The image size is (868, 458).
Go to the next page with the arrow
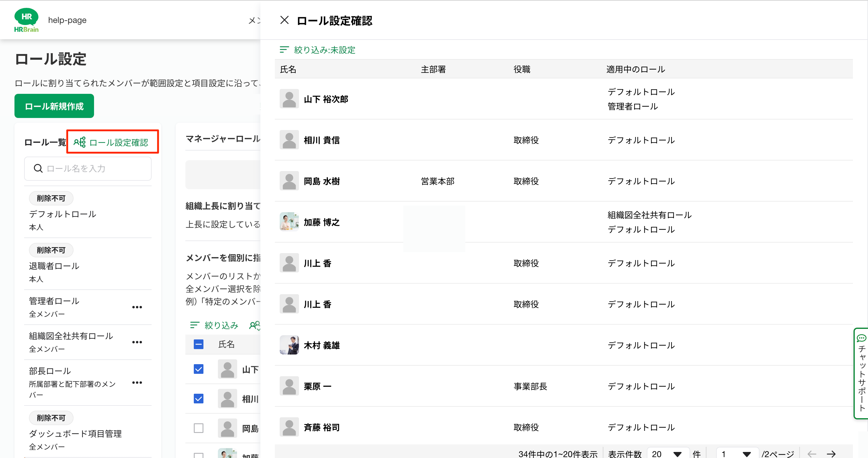tap(831, 453)
